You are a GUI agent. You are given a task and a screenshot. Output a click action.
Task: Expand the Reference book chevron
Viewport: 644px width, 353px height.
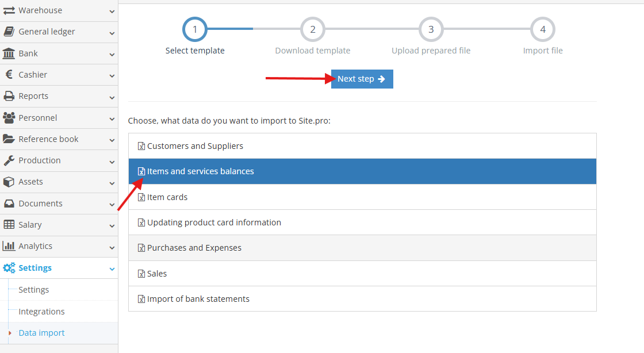point(111,139)
